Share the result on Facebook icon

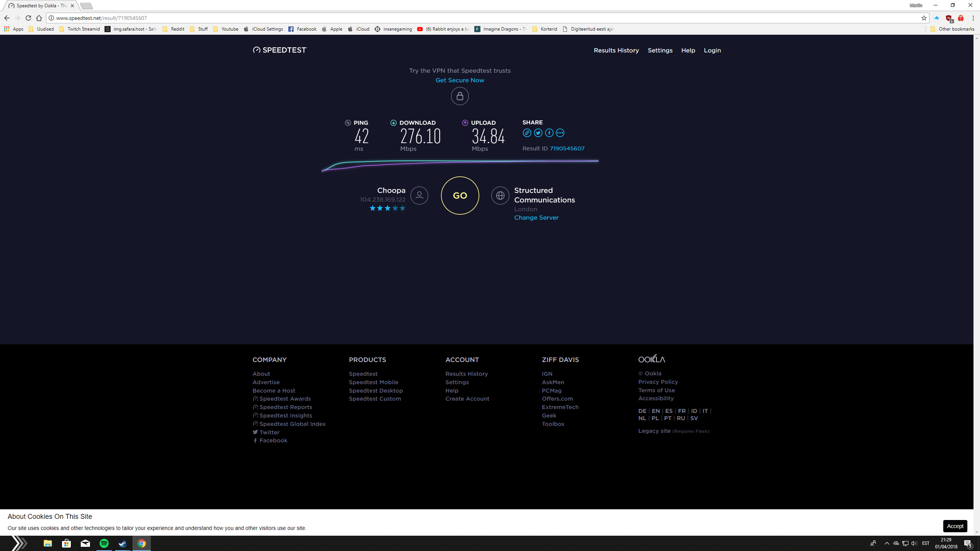pyautogui.click(x=549, y=133)
